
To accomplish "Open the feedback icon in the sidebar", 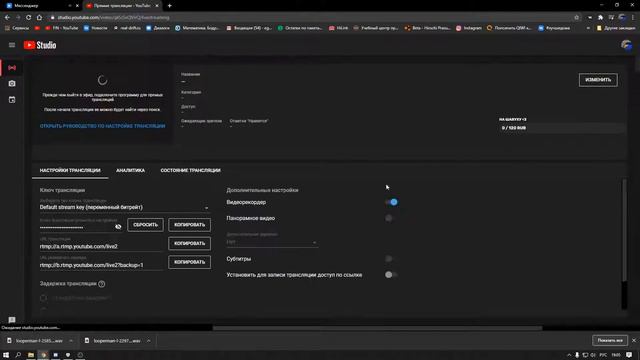I will (12, 320).
